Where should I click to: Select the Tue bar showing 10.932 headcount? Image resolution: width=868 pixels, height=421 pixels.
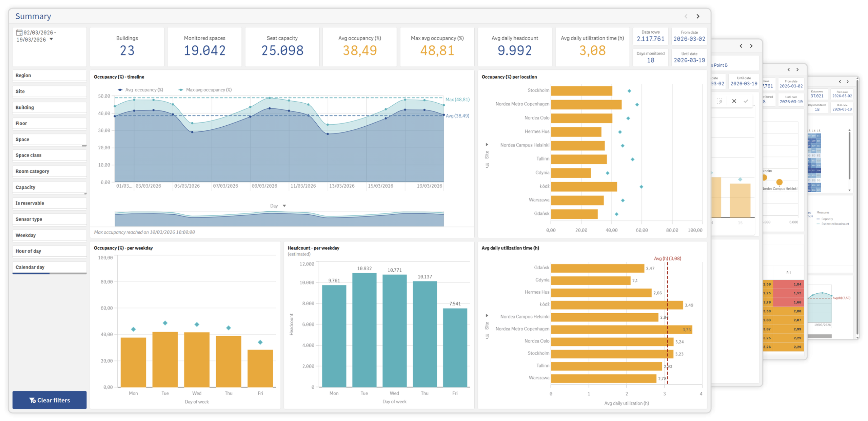(x=364, y=330)
